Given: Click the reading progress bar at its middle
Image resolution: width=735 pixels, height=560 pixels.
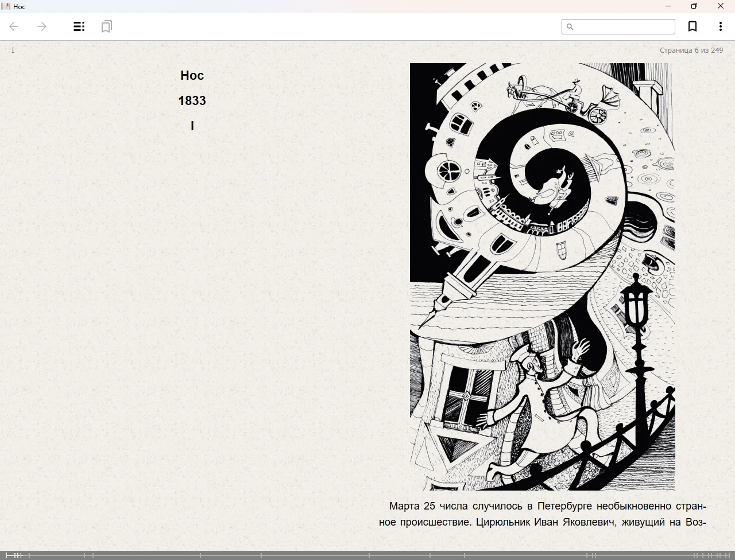Looking at the screenshot, I should [x=367, y=555].
